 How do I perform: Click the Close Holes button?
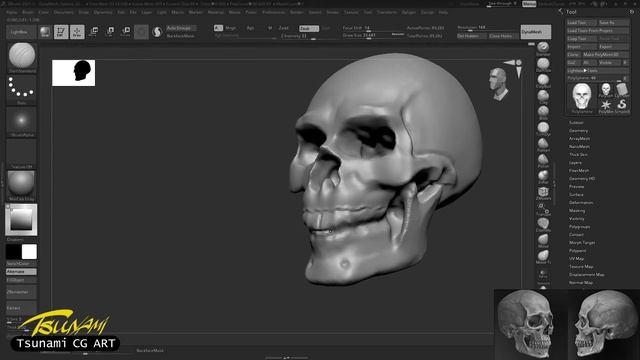pos(503,36)
